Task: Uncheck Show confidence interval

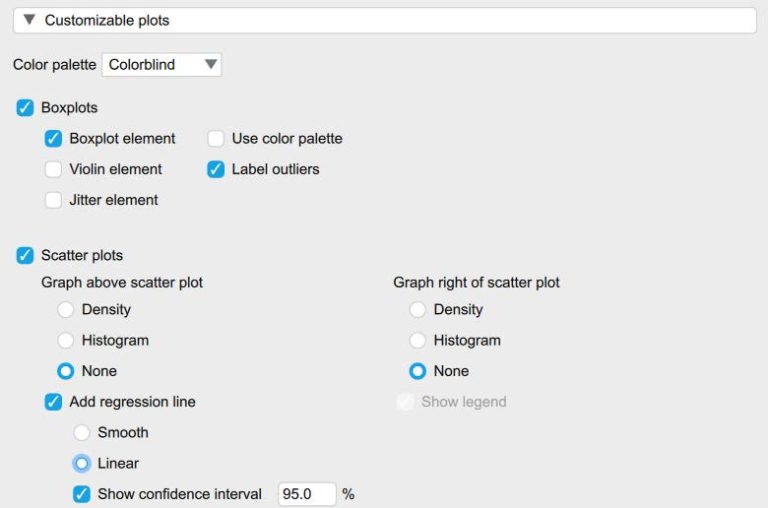Action: point(82,494)
